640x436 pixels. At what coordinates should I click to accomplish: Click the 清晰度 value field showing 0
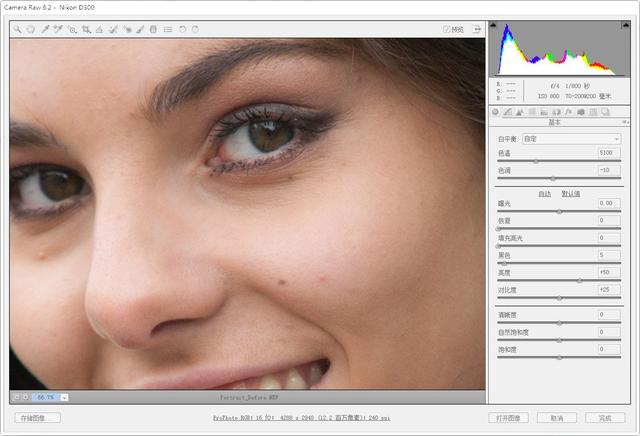pos(609,315)
